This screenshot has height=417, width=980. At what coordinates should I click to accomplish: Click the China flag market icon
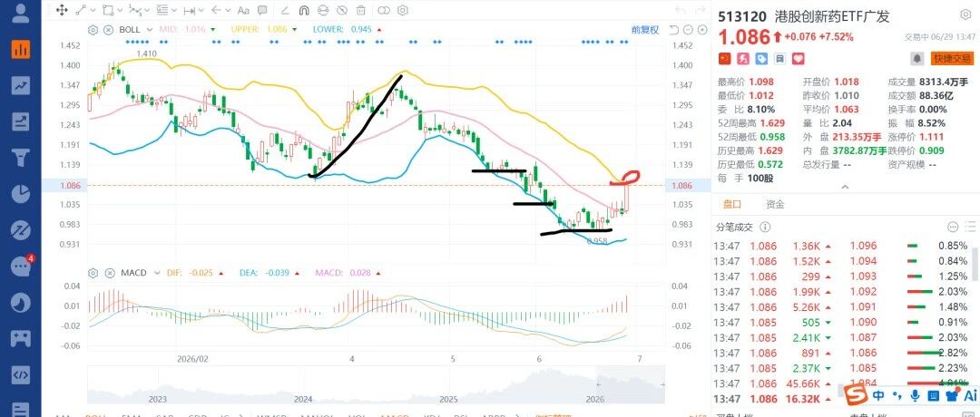[724, 59]
